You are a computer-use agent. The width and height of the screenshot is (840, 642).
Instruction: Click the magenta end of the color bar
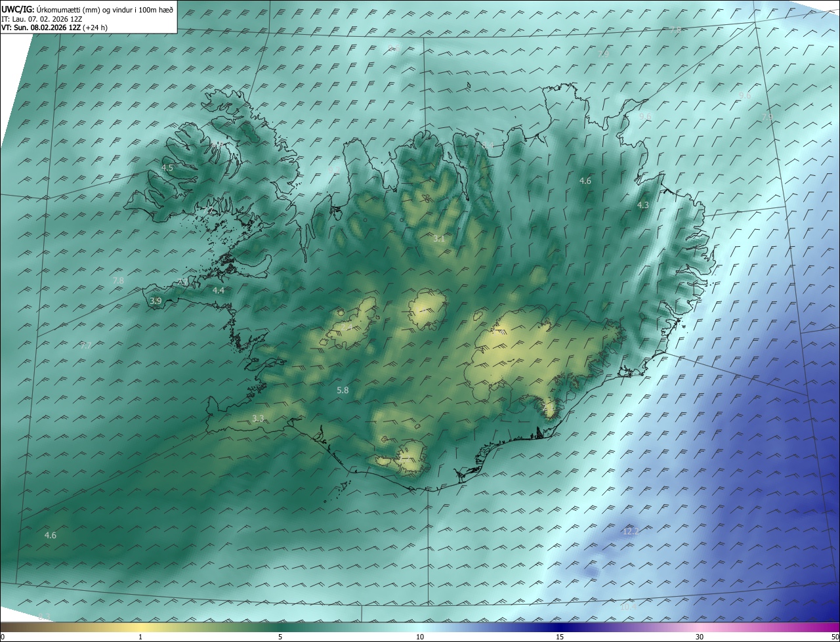(x=832, y=627)
